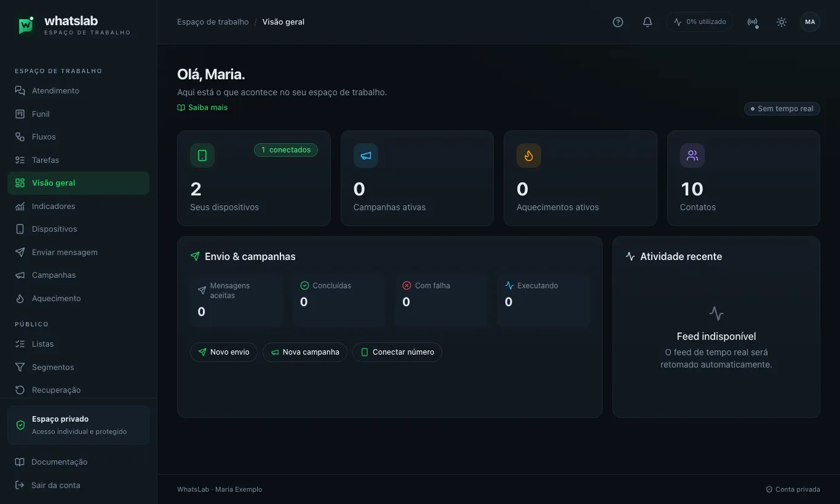Toggle light theme sun icon
The width and height of the screenshot is (840, 504).
pos(782,22)
